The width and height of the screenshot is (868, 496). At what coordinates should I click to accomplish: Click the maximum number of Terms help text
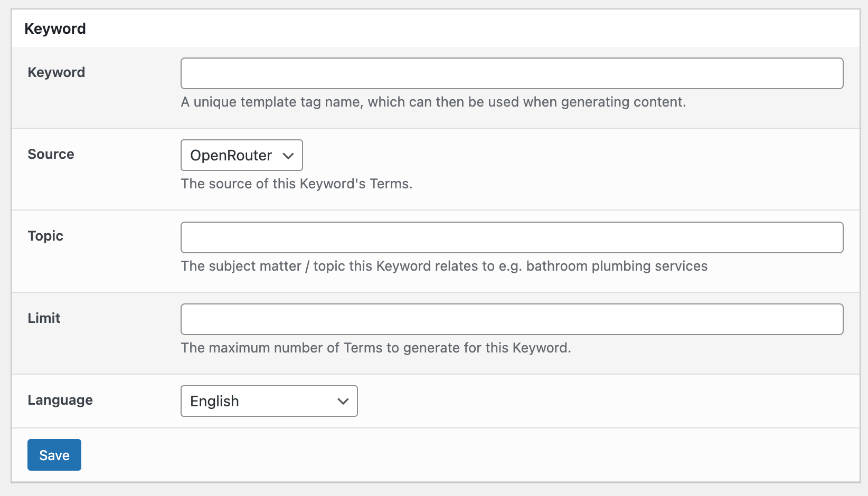378,348
